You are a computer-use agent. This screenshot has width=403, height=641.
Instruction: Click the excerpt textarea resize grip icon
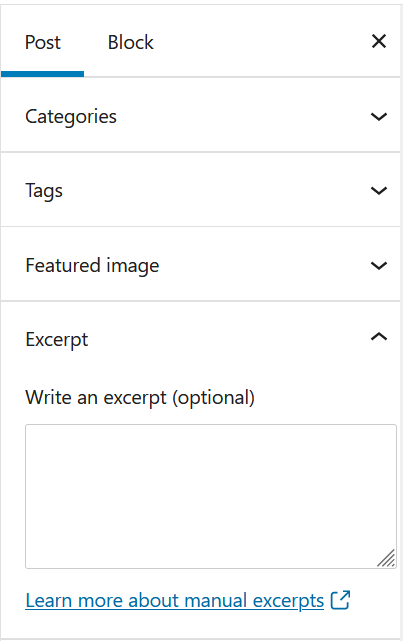[386, 558]
